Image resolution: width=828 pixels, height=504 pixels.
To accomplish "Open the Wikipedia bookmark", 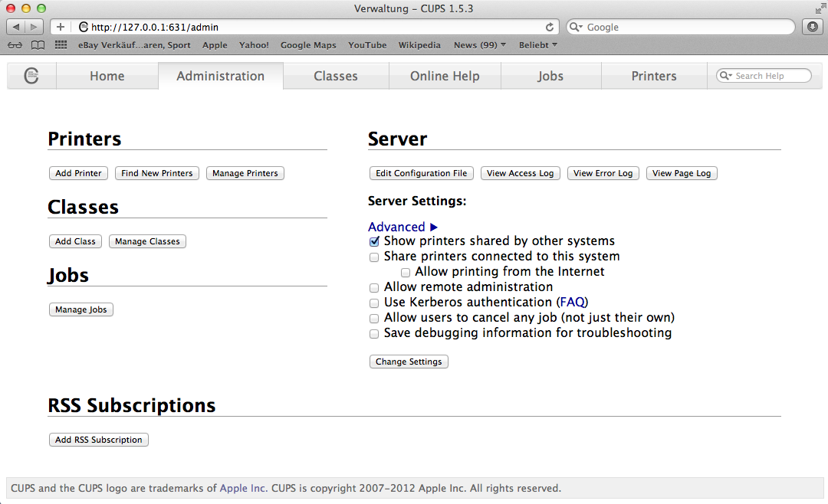I will click(x=419, y=45).
